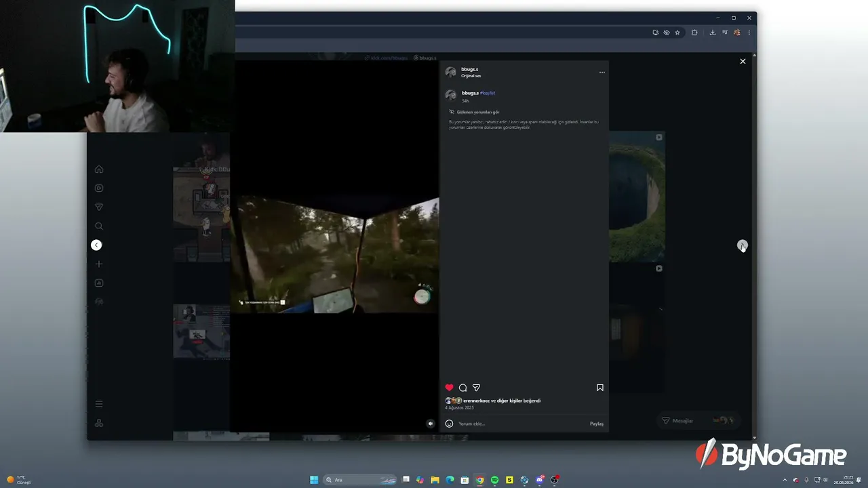Image resolution: width=868 pixels, height=488 pixels.
Task: Create a new post with plus icon
Action: pos(99,264)
